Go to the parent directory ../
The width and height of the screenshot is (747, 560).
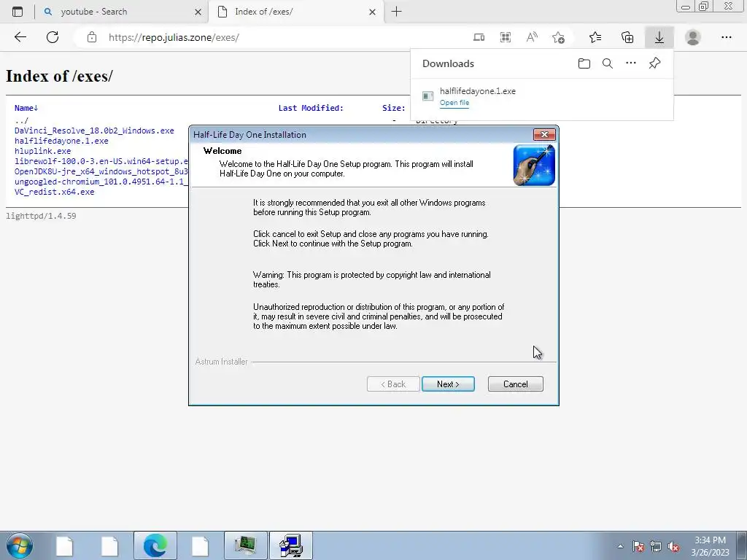(21, 120)
